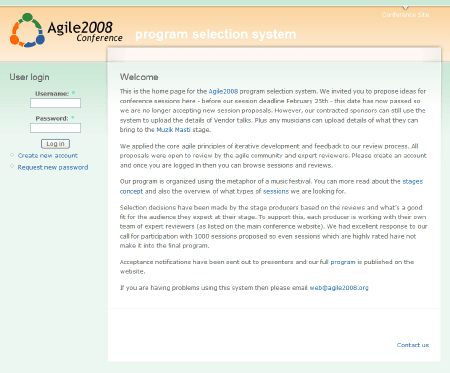
Task: Open the Contact us link
Action: click(413, 345)
